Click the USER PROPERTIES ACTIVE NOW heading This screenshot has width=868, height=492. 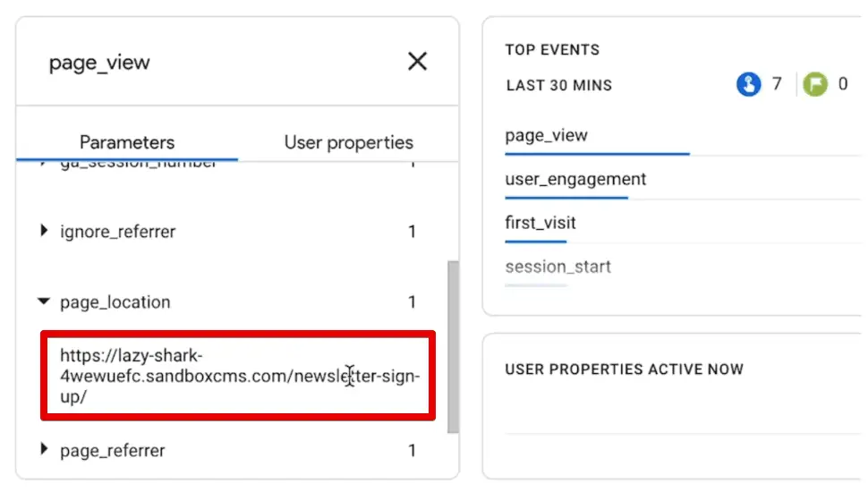(x=624, y=369)
